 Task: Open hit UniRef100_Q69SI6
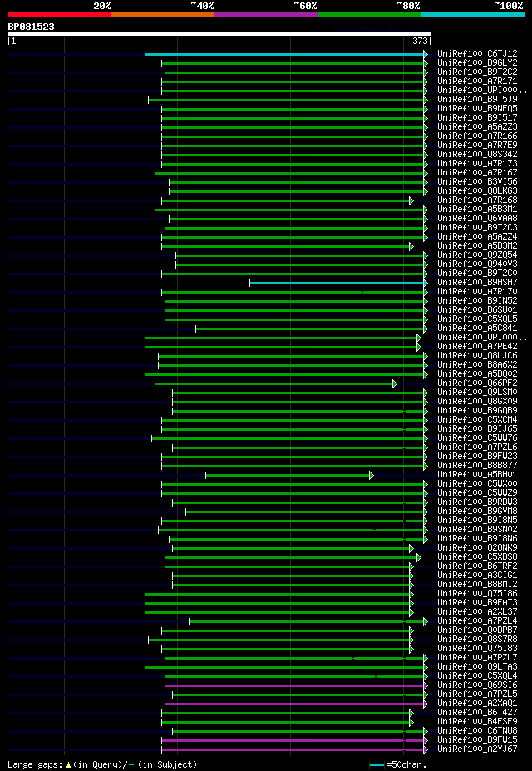point(477,686)
